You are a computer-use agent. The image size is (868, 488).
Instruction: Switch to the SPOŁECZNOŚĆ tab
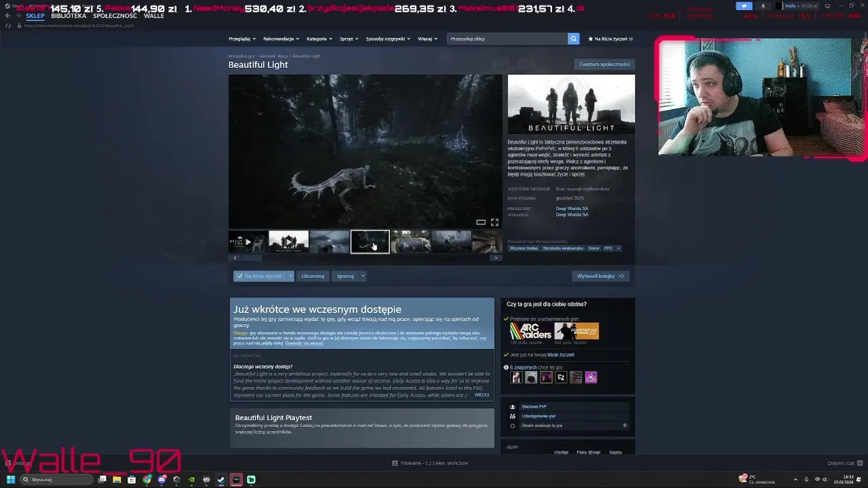115,16
